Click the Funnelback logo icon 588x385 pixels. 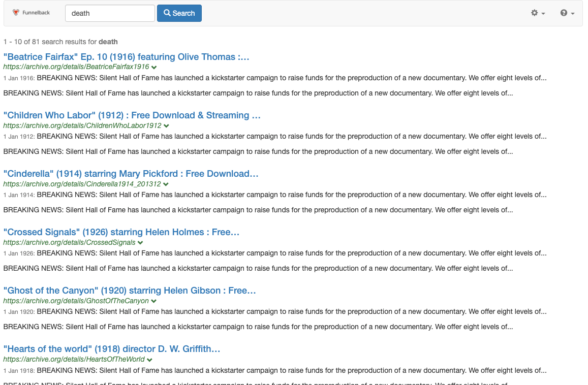(16, 13)
